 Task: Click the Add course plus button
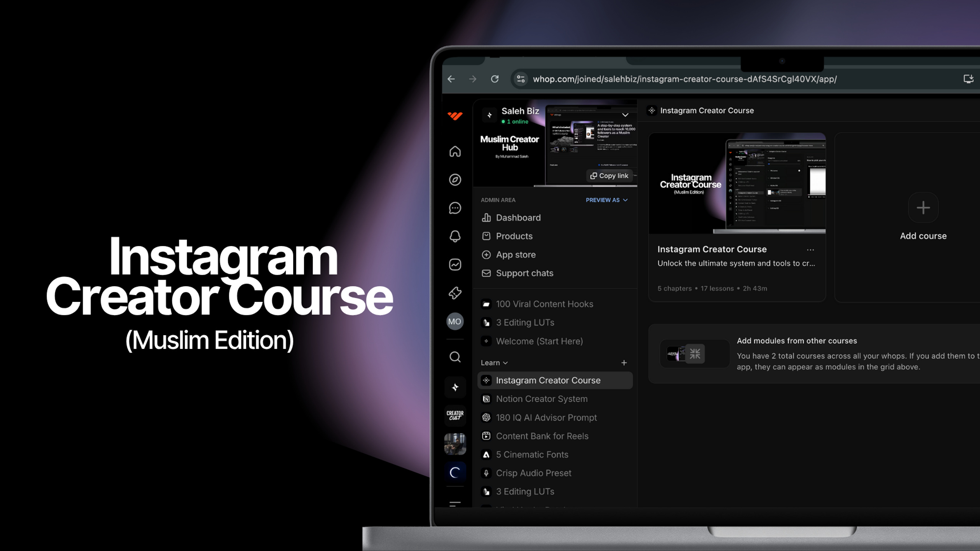tap(923, 208)
